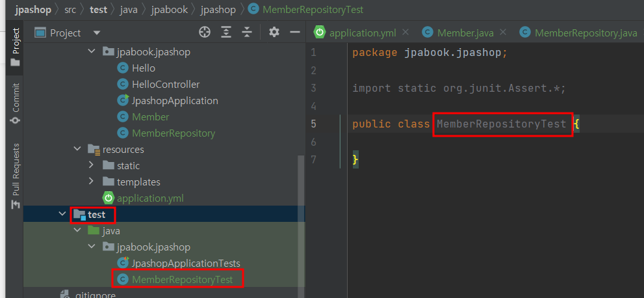Open the Project view dropdown arrow
Screen dimensions: 644x298
97,33
